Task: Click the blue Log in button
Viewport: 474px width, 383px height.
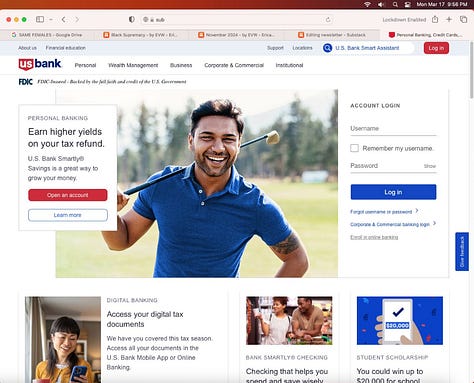Action: tap(393, 192)
